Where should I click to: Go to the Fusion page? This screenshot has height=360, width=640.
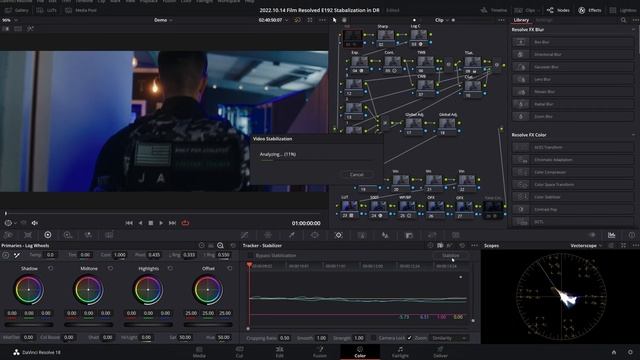[320, 352]
